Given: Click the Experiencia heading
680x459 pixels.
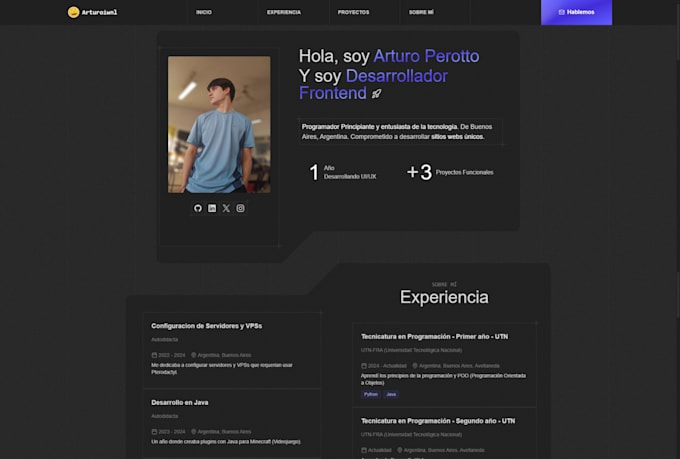Looking at the screenshot, I should (444, 297).
